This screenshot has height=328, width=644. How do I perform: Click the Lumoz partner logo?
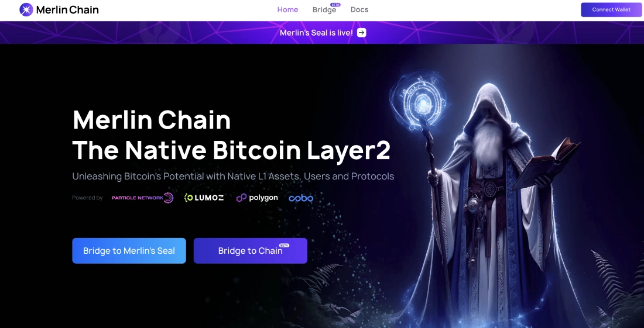(204, 198)
